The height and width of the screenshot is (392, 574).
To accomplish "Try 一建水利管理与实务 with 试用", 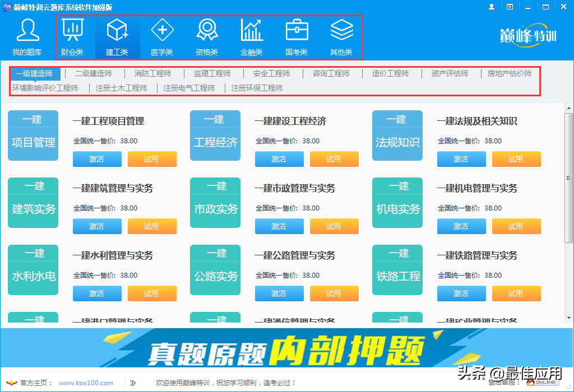I will click(x=152, y=293).
